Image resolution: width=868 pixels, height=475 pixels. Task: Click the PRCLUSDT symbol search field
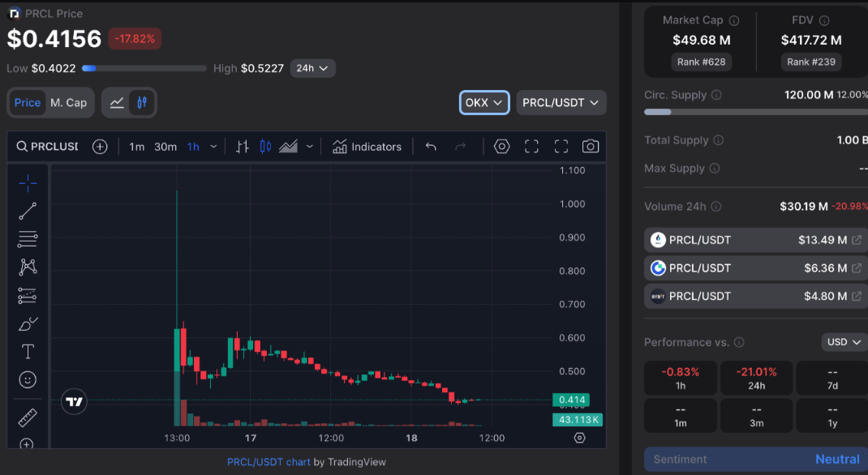pos(47,147)
